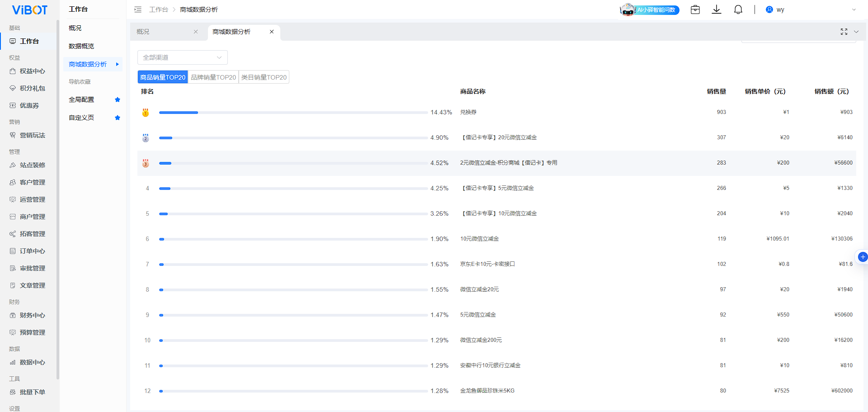868x412 pixels.
Task: Open the 积分礼包 sidebar item
Action: pos(28,88)
